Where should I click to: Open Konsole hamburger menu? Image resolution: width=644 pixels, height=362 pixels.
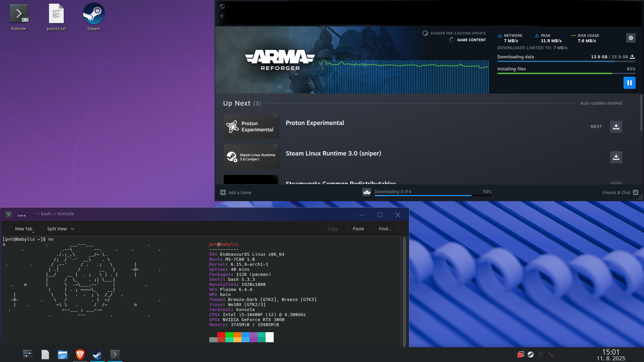click(400, 229)
